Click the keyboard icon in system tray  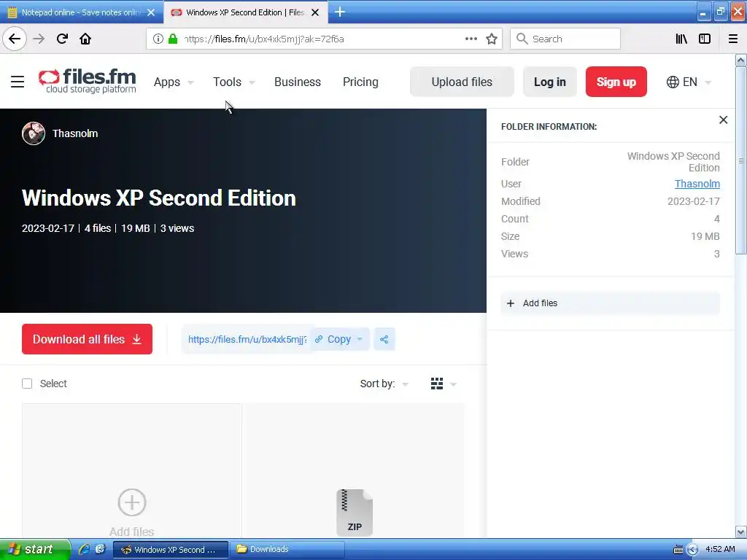[x=678, y=550]
